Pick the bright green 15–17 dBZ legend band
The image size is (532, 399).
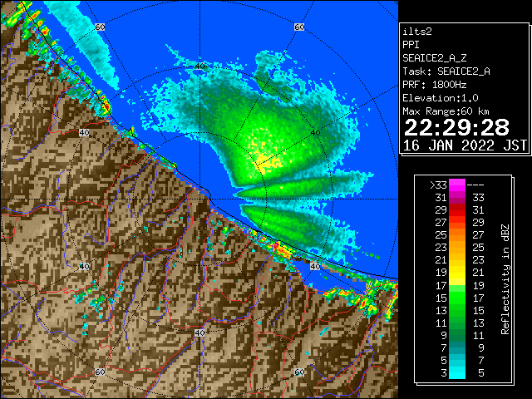[x=457, y=298]
